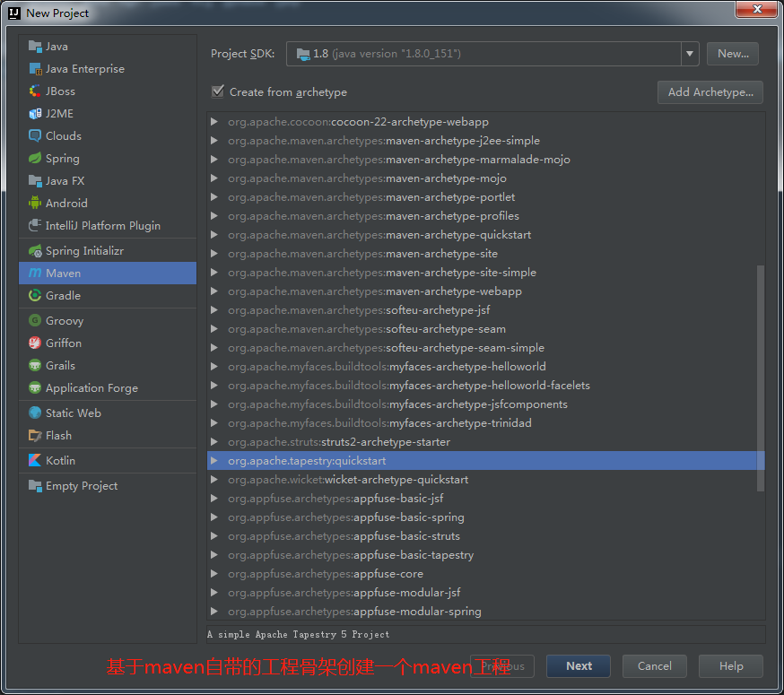Click the Java FX icon
Image resolution: width=784 pixels, height=695 pixels.
click(x=35, y=181)
